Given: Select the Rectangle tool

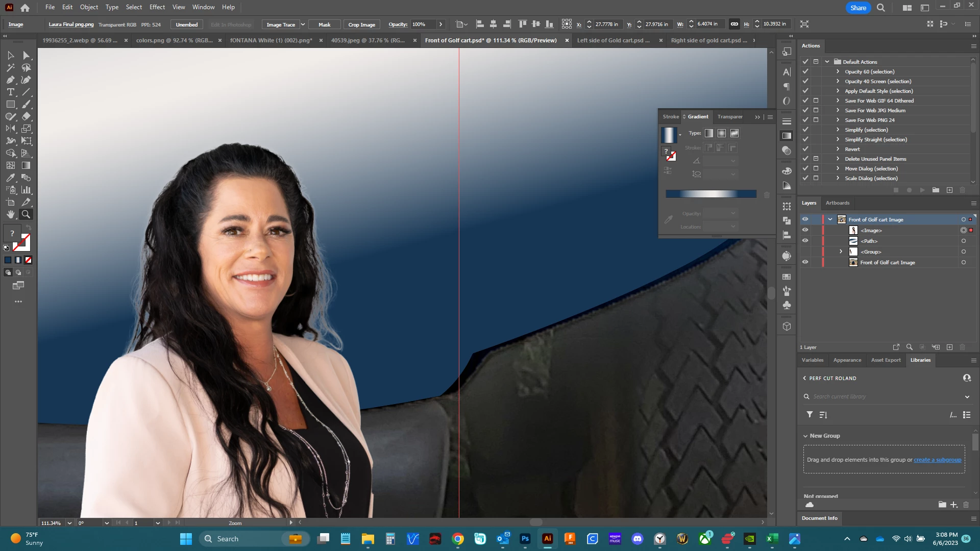Looking at the screenshot, I should point(10,105).
